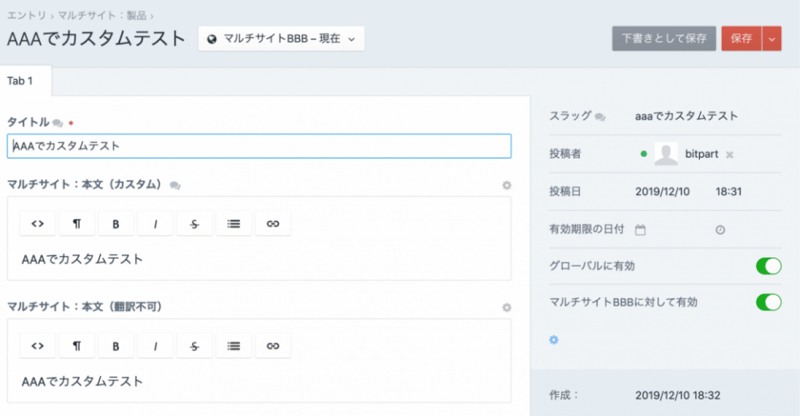Image resolution: width=800 pixels, height=416 pixels.
Task: Click calendar icon for 有効期限の日付
Action: click(641, 229)
